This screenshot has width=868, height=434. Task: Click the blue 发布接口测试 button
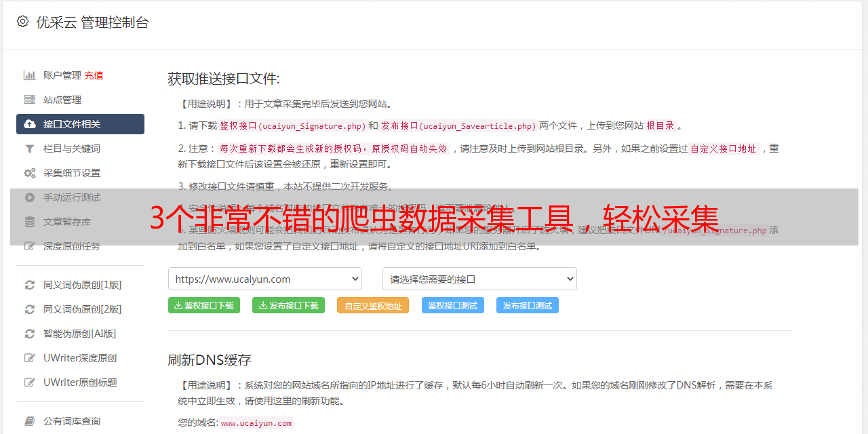pos(528,305)
